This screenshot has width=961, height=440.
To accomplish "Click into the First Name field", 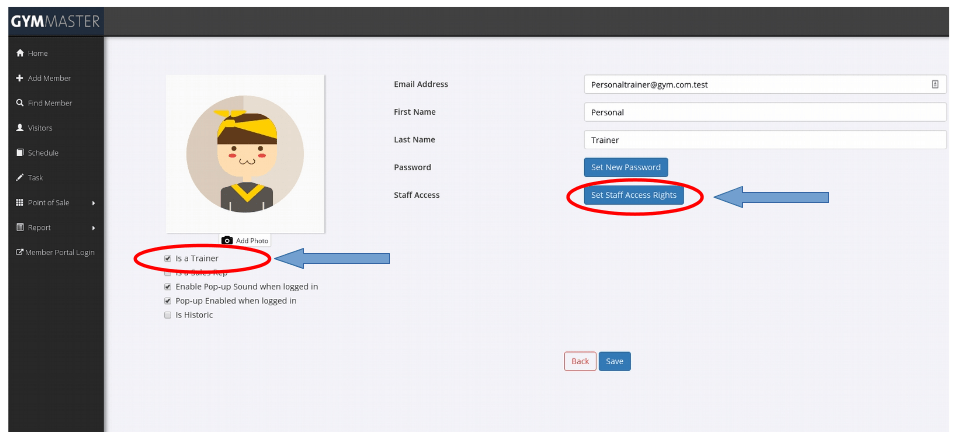I will click(x=765, y=112).
